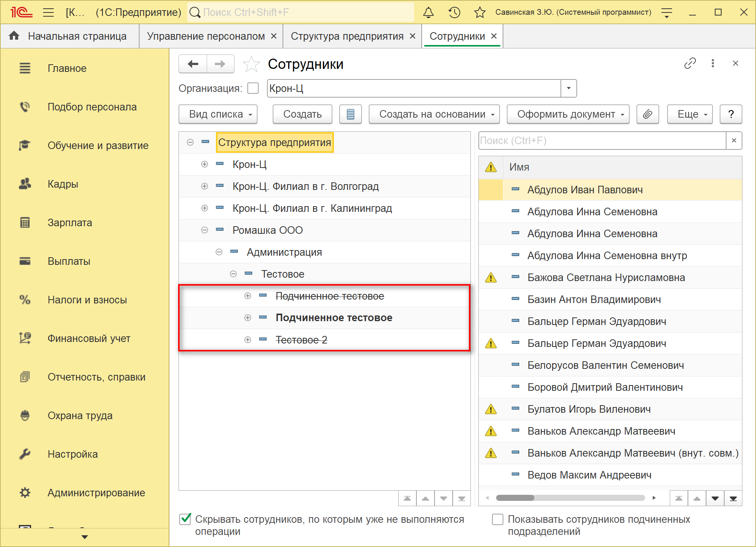Expand the Крон-Ц. Филиал в г. Волгоград node
This screenshot has width=756, height=547.
pos(205,186)
